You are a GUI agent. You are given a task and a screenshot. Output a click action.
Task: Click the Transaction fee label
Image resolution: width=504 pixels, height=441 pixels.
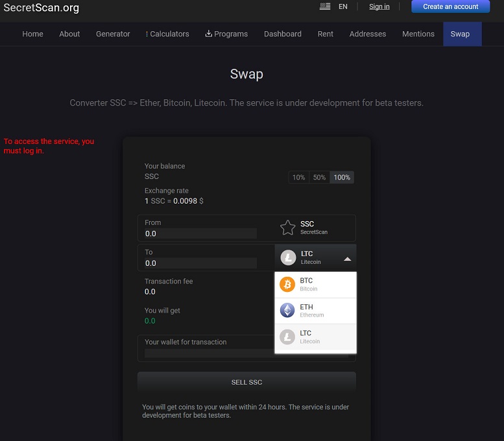click(x=169, y=281)
